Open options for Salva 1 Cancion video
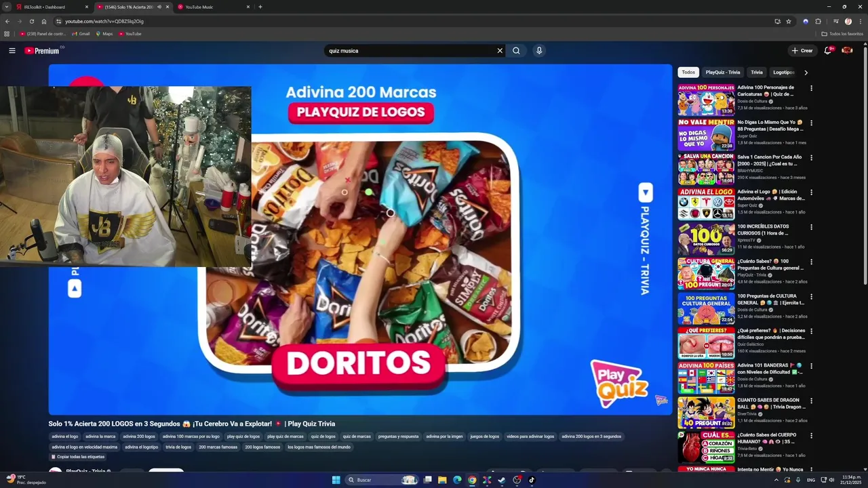The width and height of the screenshot is (868, 488). (811, 157)
